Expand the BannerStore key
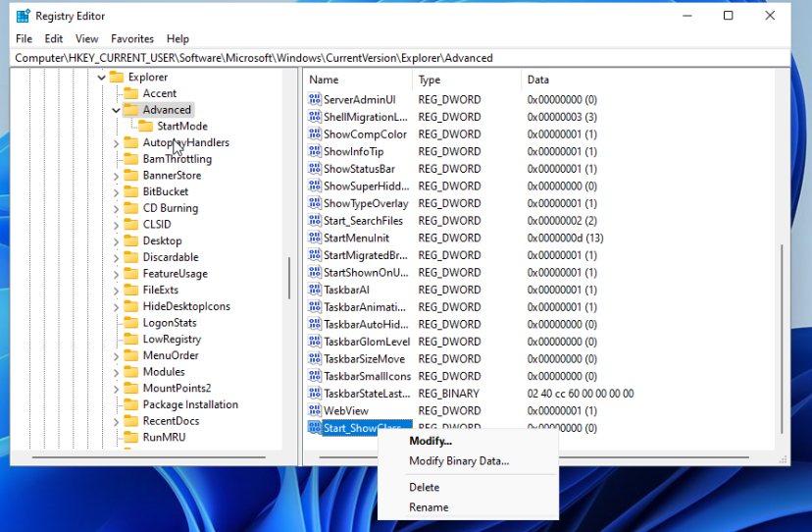Viewport: 812px width, 532px height. tap(116, 176)
